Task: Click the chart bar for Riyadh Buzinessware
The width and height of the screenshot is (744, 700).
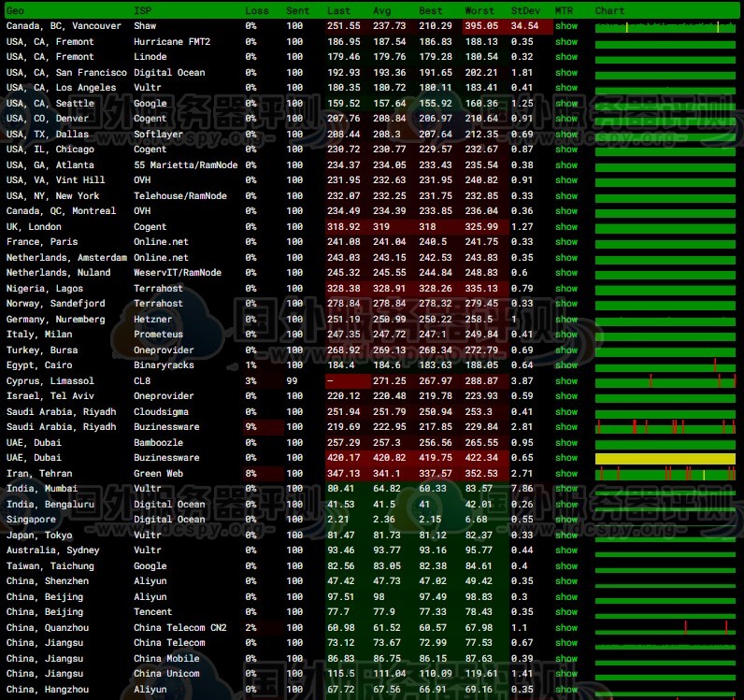Action: [665, 427]
